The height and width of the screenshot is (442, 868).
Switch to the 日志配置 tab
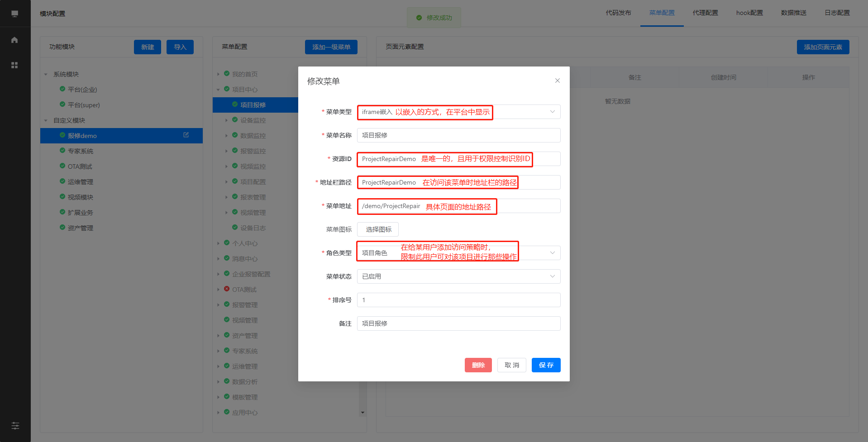(x=837, y=13)
